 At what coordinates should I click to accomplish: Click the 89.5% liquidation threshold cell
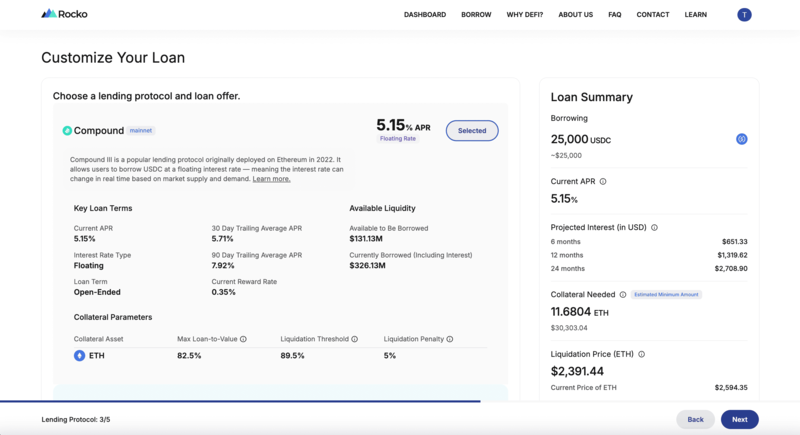pos(292,356)
